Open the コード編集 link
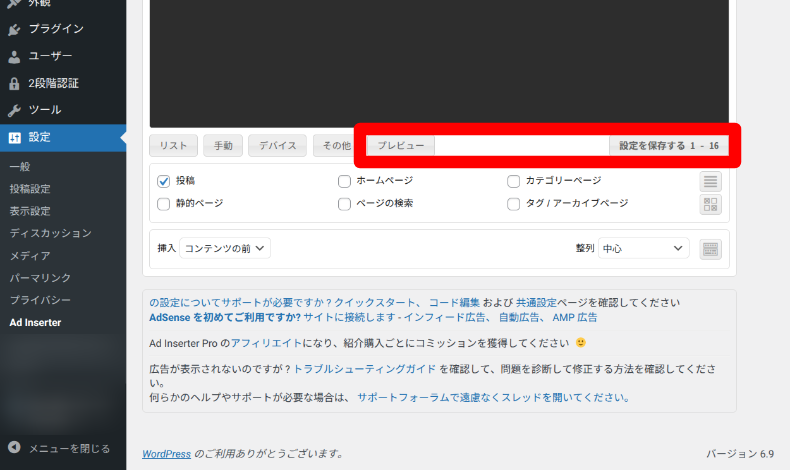The height and width of the screenshot is (470, 790). 454,303
